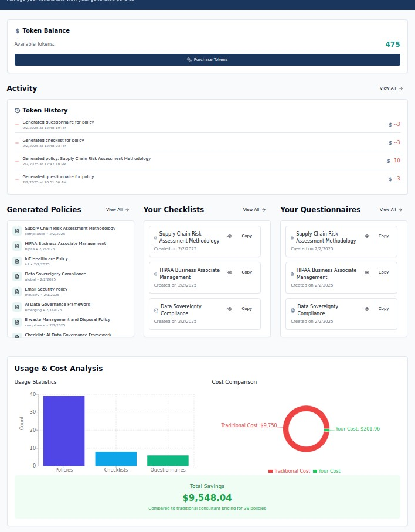Screen dimensions: 415x532
Task: Select the 10:51:06 AM questionnaire history entry
Action: point(207,179)
